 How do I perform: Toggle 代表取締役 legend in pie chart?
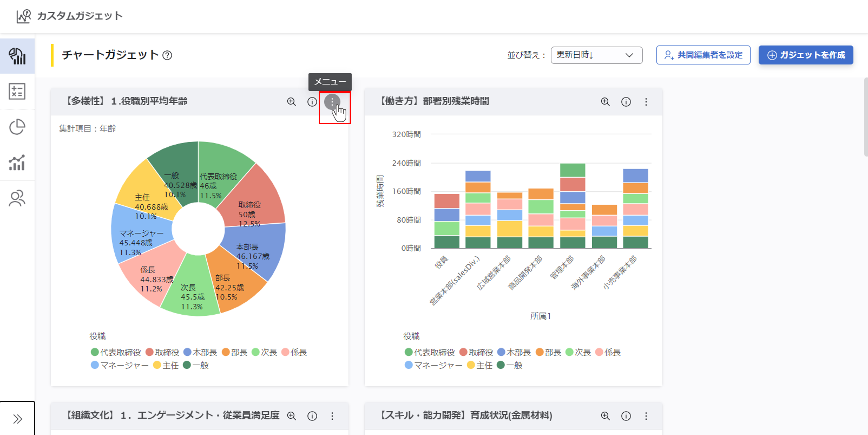coord(116,352)
